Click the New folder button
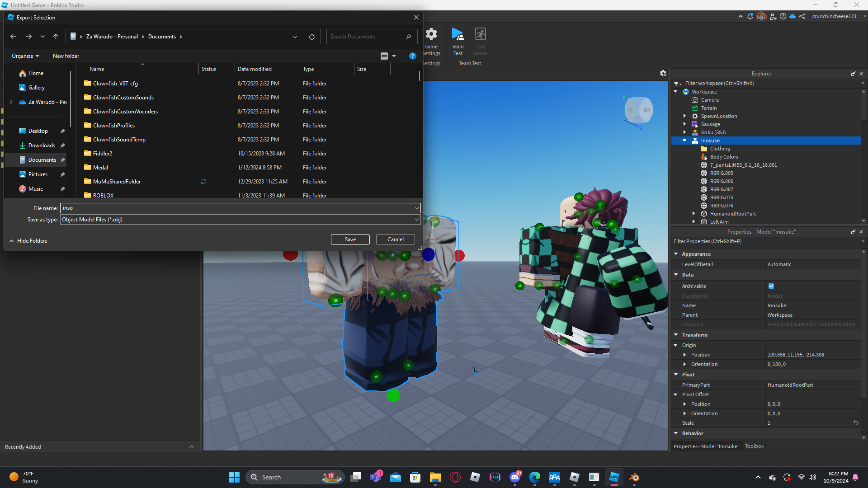The height and width of the screenshot is (488, 868). (66, 56)
